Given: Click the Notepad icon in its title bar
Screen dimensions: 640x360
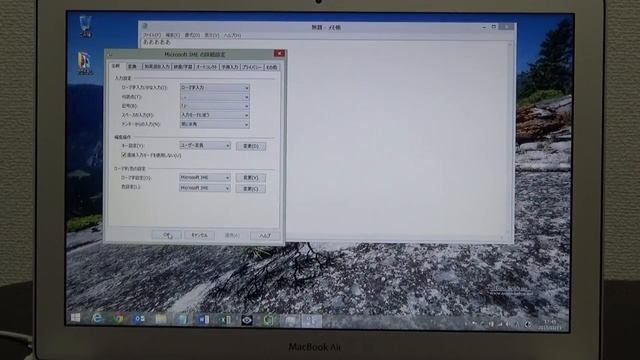Looking at the screenshot, I should click(145, 26).
